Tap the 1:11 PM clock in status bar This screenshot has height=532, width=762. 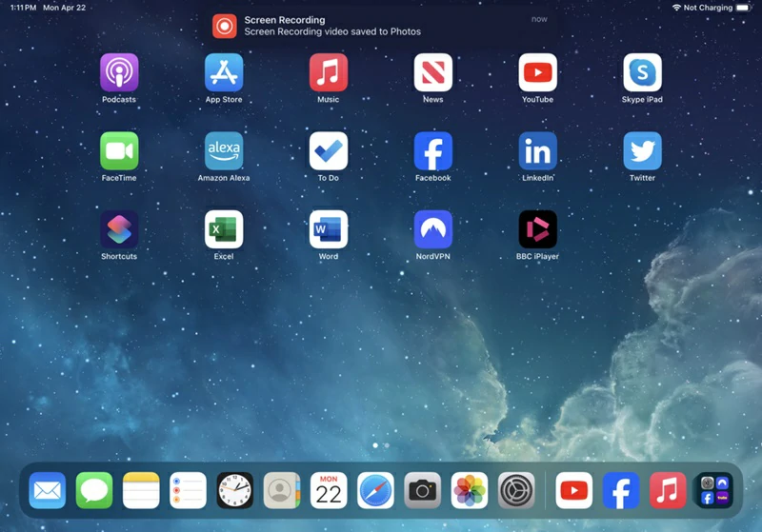click(x=23, y=8)
